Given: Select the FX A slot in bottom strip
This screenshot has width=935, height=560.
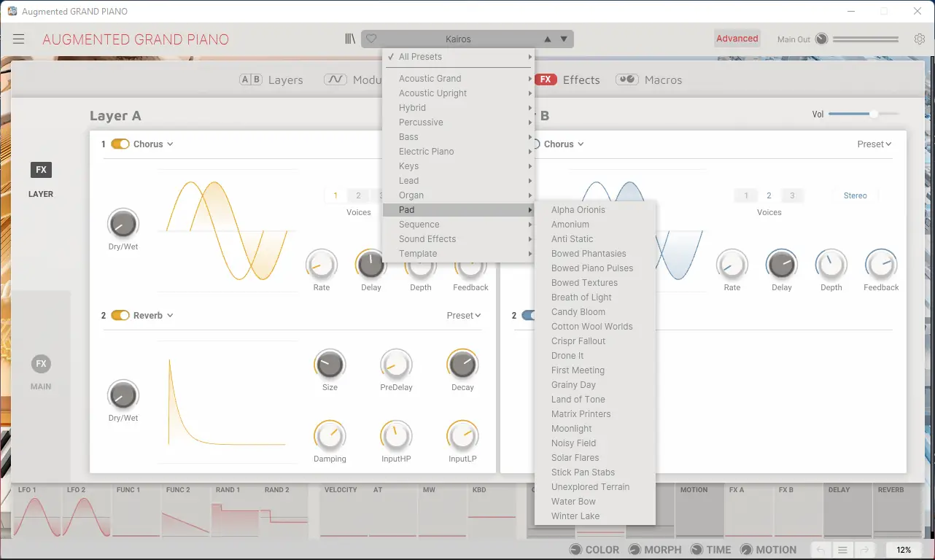Looking at the screenshot, I should point(749,510).
